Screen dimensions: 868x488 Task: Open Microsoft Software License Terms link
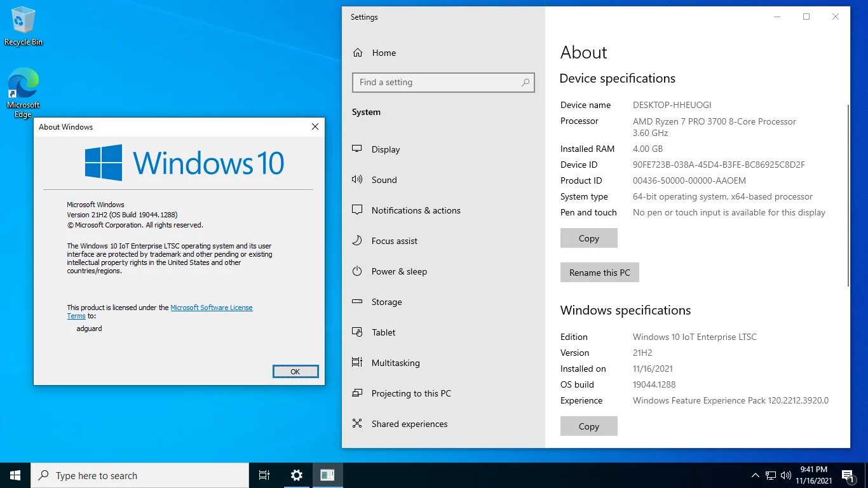pos(212,308)
